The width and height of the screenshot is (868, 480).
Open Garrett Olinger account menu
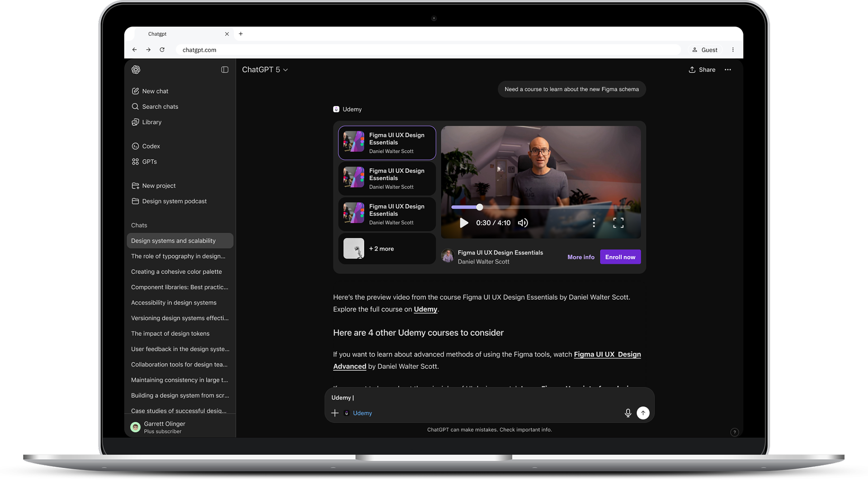(x=180, y=427)
